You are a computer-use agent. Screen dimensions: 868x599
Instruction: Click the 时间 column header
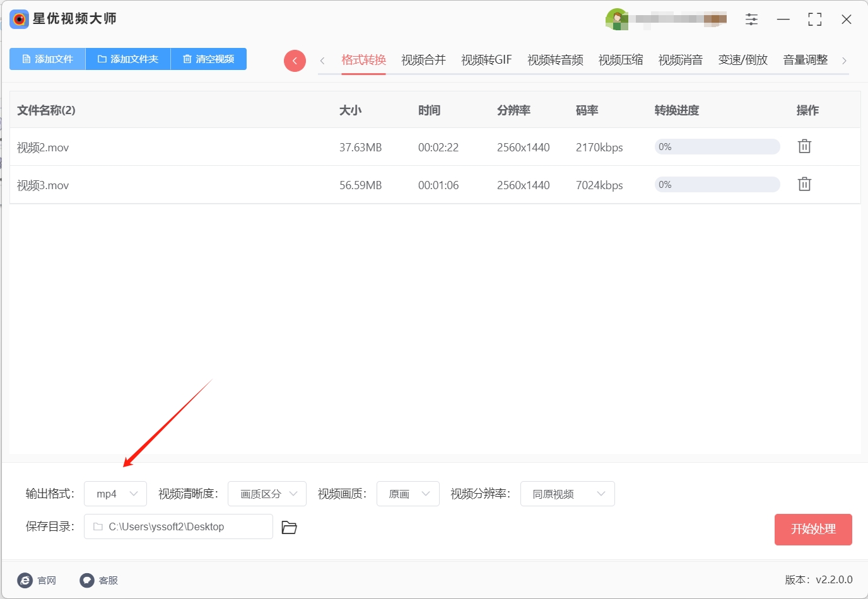point(429,110)
